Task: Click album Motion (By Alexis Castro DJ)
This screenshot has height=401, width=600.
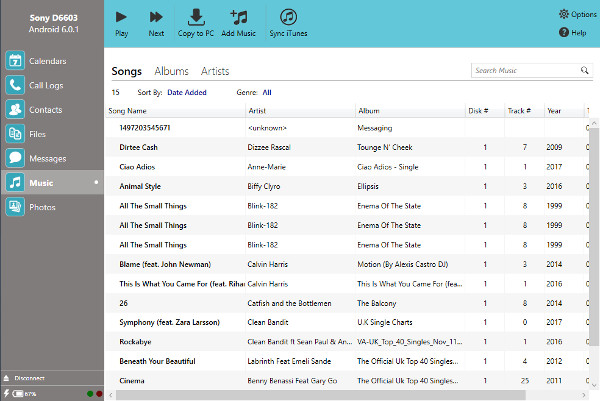Action: [x=403, y=264]
